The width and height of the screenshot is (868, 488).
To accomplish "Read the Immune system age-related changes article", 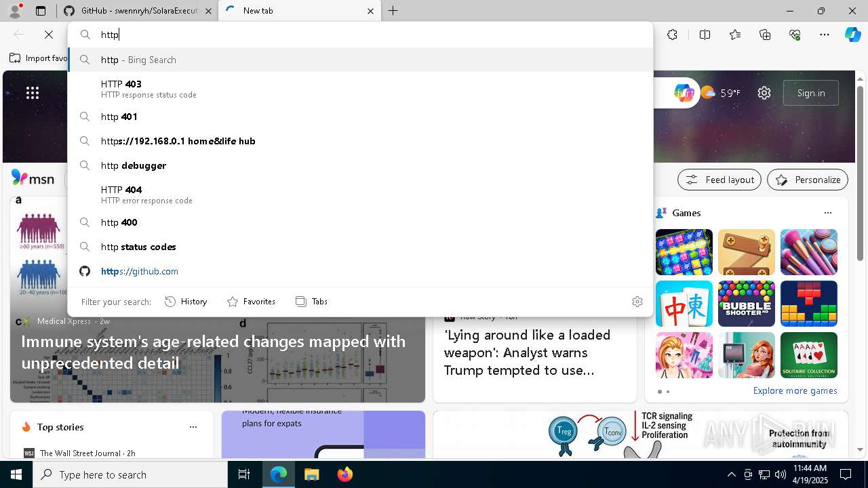I will point(213,352).
